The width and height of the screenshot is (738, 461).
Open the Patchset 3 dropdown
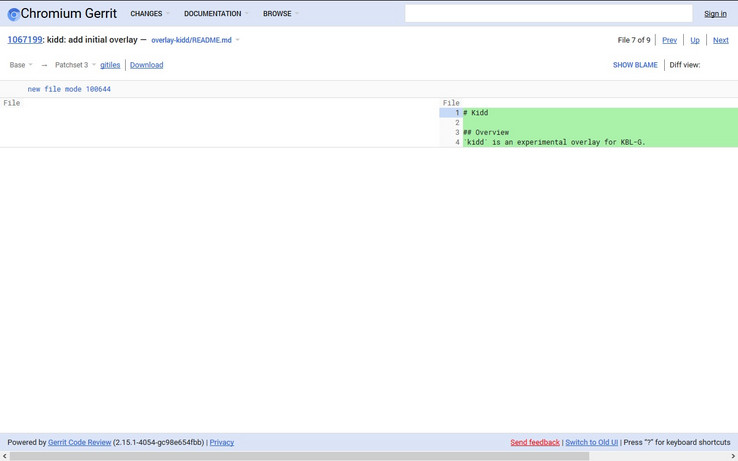(x=75, y=65)
